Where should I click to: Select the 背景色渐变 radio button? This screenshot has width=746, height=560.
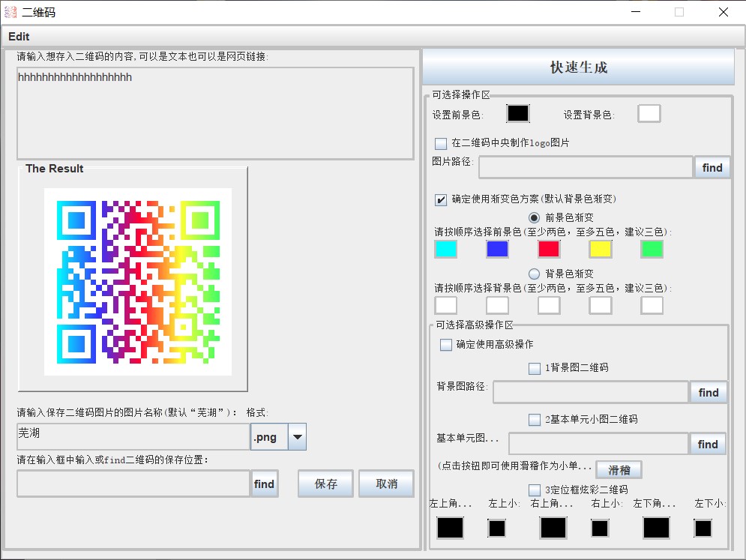pos(535,274)
